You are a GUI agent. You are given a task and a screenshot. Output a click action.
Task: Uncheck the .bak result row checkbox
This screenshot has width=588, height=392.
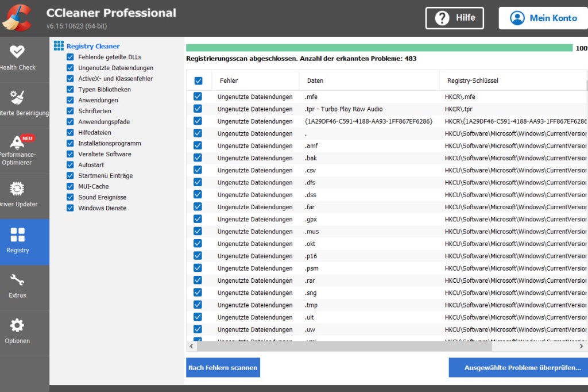pyautogui.click(x=198, y=157)
